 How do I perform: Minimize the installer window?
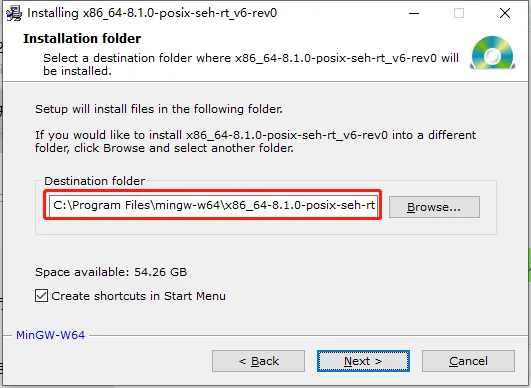coord(414,14)
